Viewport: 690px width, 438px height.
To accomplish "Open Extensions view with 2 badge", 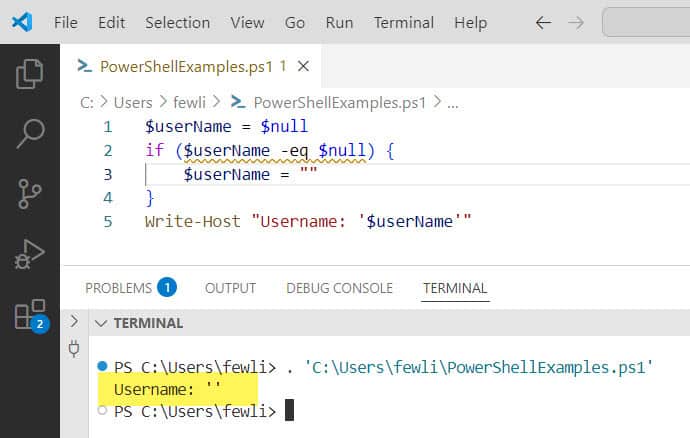I will pyautogui.click(x=31, y=315).
